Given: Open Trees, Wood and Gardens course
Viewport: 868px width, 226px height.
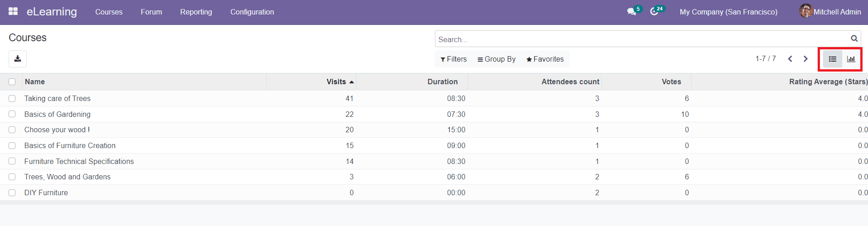Looking at the screenshot, I should click(68, 177).
